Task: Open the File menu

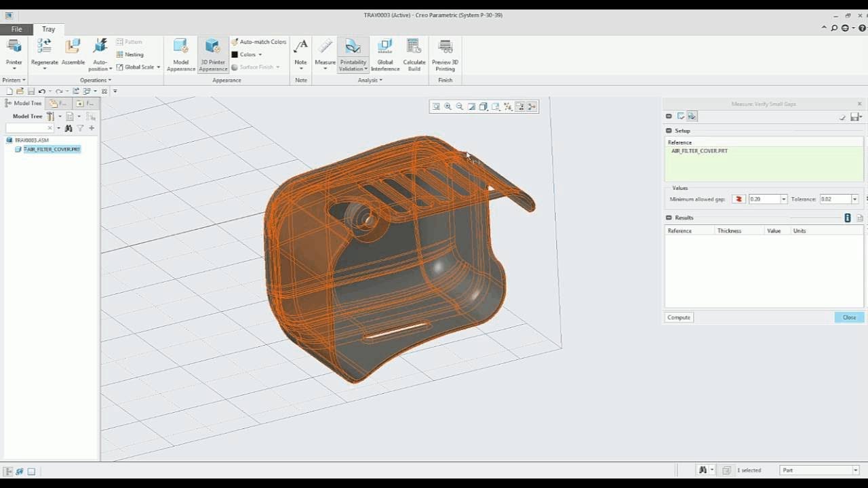Action: 16,29
